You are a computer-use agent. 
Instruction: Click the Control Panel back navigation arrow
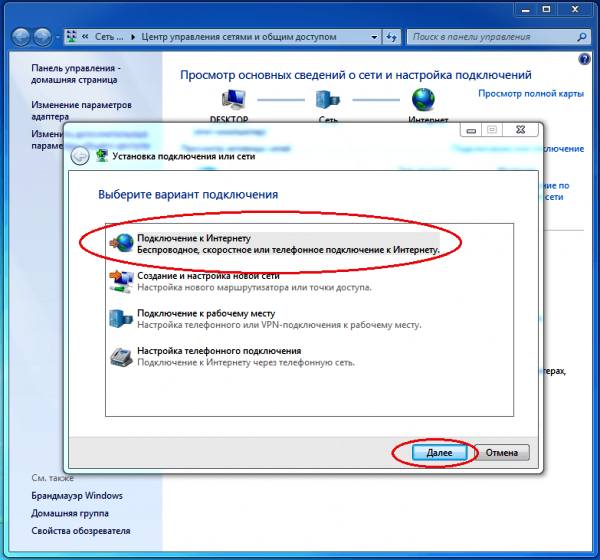[x=21, y=37]
